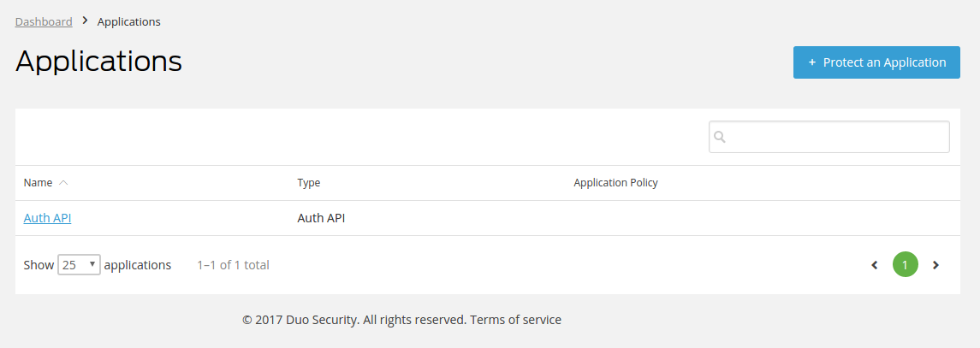The image size is (980, 348).
Task: Select page 1 green circle
Action: coord(905,265)
